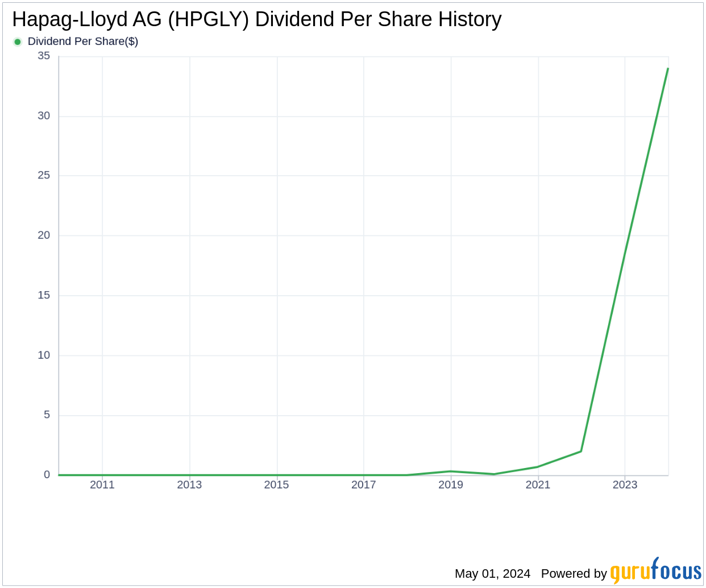Click the line's 2024 peak data point

coord(668,69)
